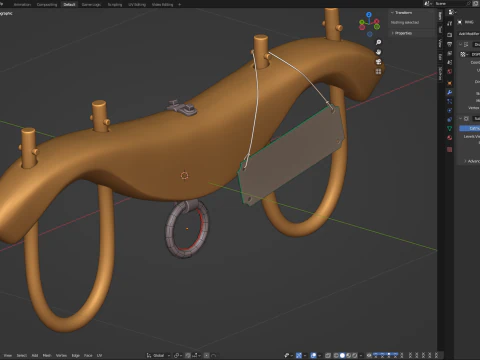The width and height of the screenshot is (480, 360).
Task: Open the Output properties tab icon
Action: tap(450, 44)
